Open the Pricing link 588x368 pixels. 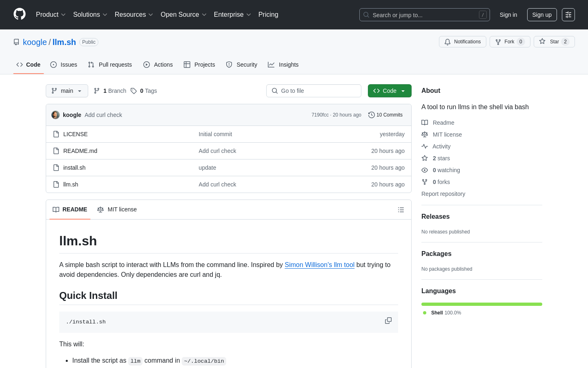268,15
